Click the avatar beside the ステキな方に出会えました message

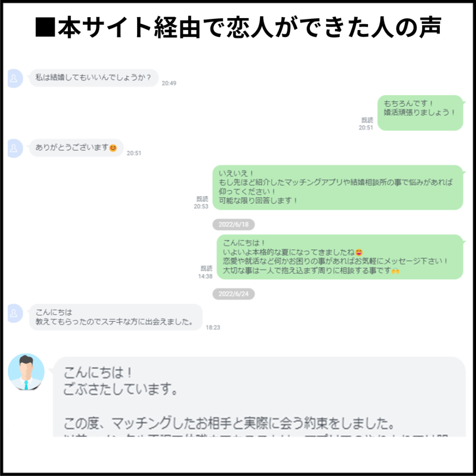(15, 313)
